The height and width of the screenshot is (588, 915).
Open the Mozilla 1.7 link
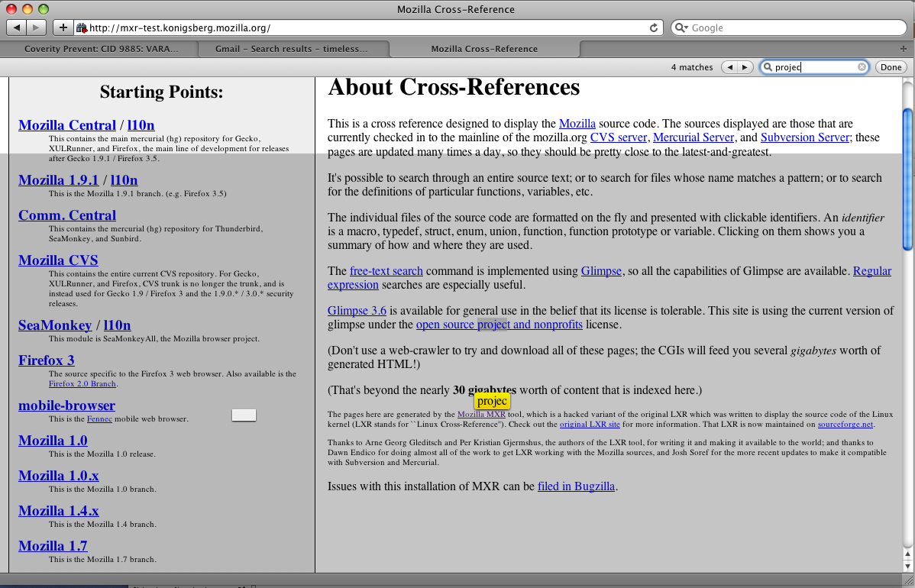pos(53,546)
